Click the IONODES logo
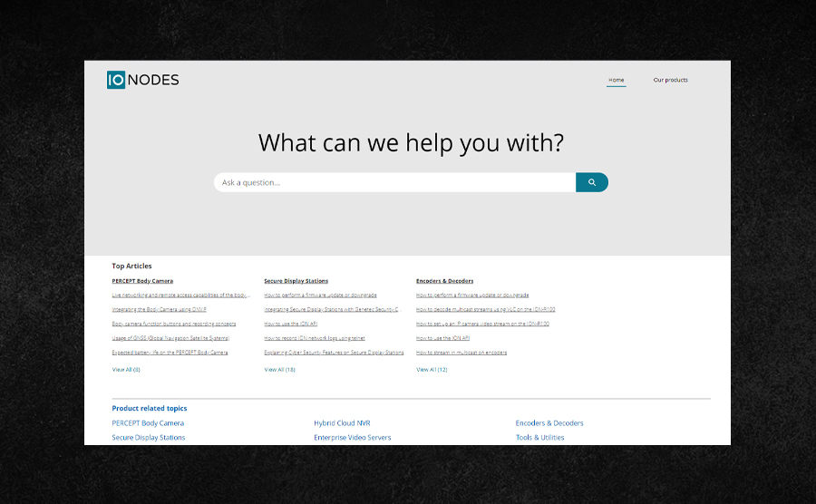Viewport: 816px width, 504px height. pos(142,80)
